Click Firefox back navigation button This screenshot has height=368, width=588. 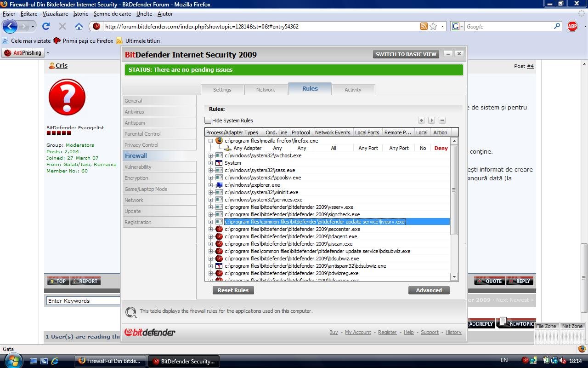coord(10,26)
